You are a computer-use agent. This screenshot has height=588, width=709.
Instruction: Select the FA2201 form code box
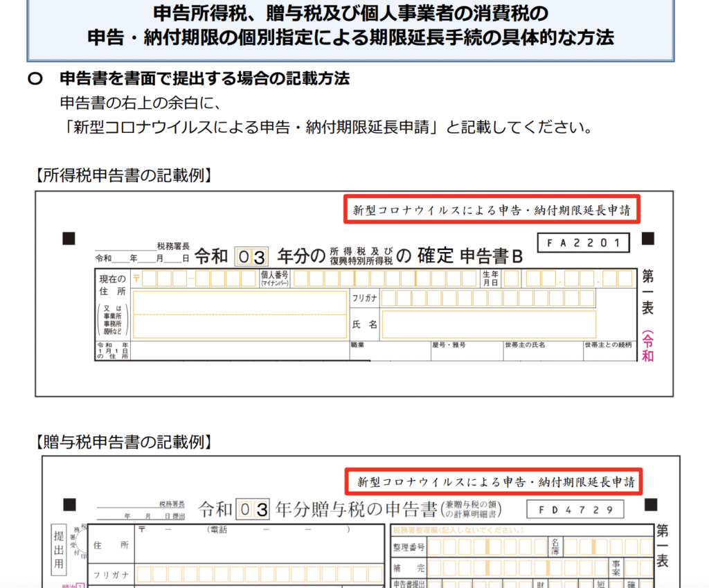pos(582,242)
